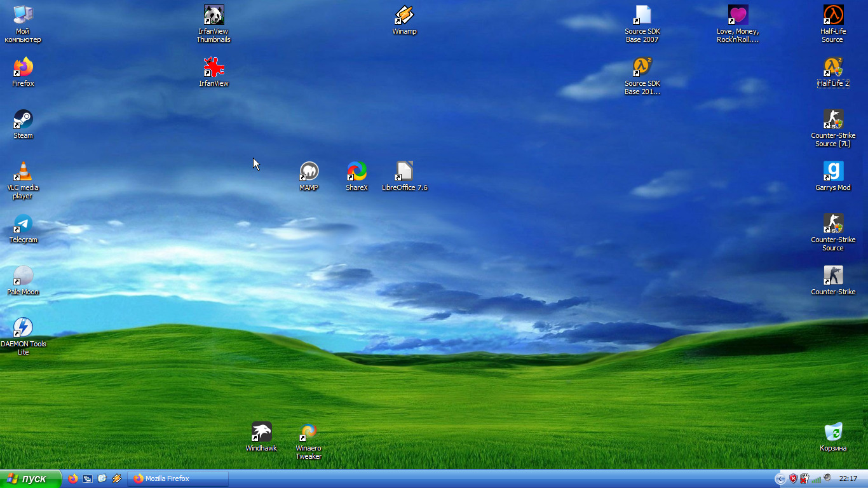Select the MAMP desktop icon
Viewport: 868px width, 488px height.
pyautogui.click(x=309, y=172)
